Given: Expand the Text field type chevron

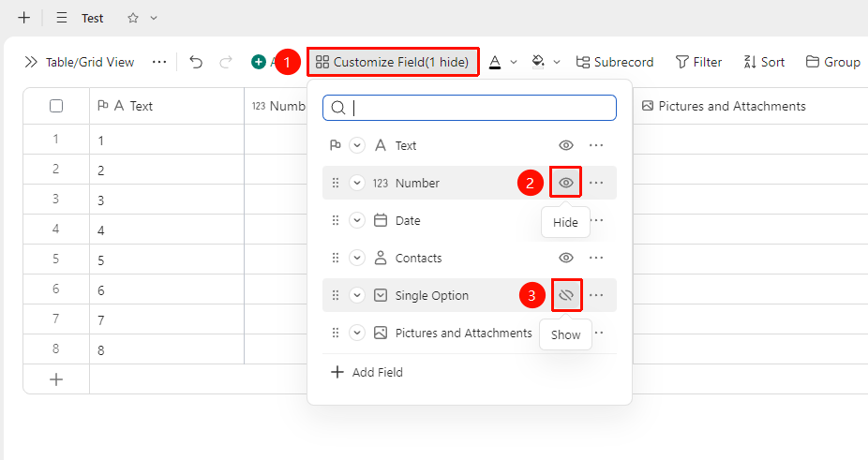Looking at the screenshot, I should 357,145.
